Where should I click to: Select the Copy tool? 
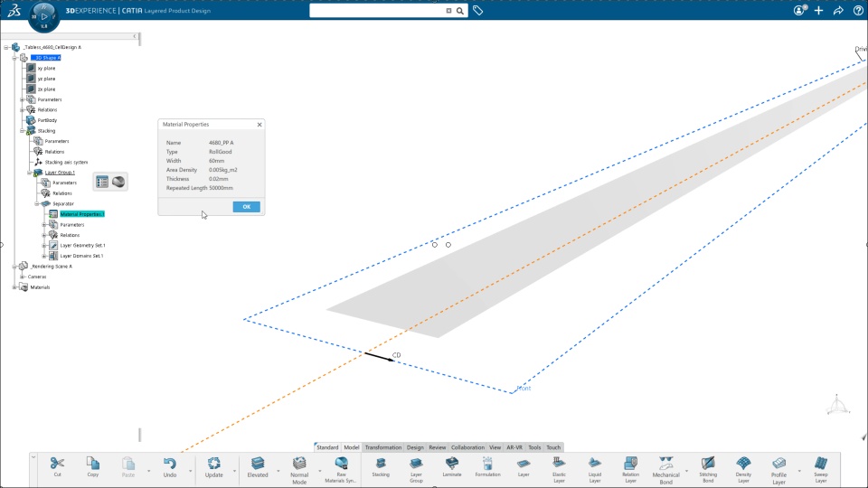click(x=92, y=467)
